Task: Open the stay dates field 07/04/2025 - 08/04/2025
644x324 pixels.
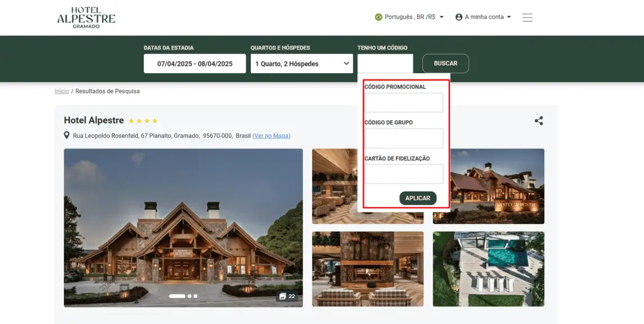Action: pos(195,64)
